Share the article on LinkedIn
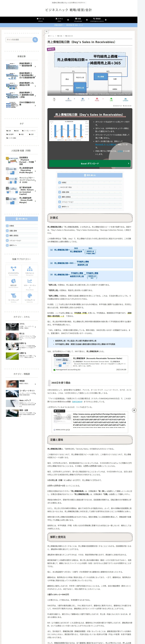 click(x=125, y=99)
